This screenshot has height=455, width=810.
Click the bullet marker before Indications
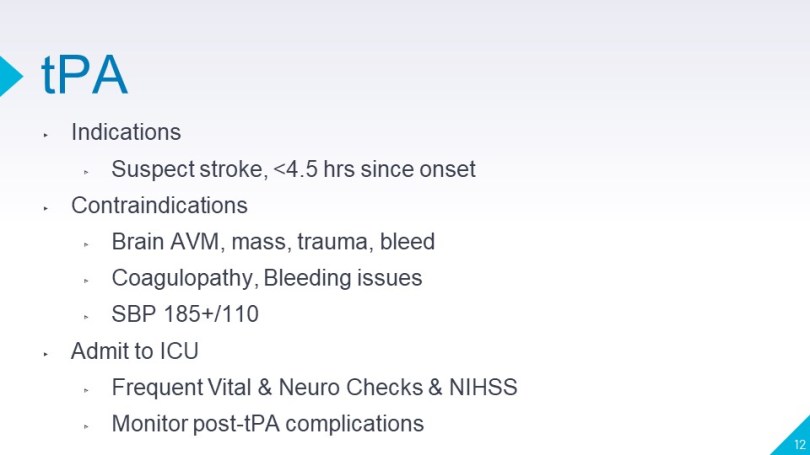coord(45,133)
